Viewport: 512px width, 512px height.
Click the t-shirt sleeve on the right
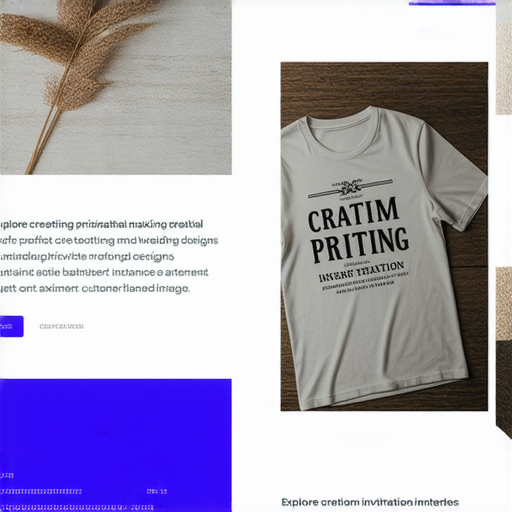click(x=457, y=177)
